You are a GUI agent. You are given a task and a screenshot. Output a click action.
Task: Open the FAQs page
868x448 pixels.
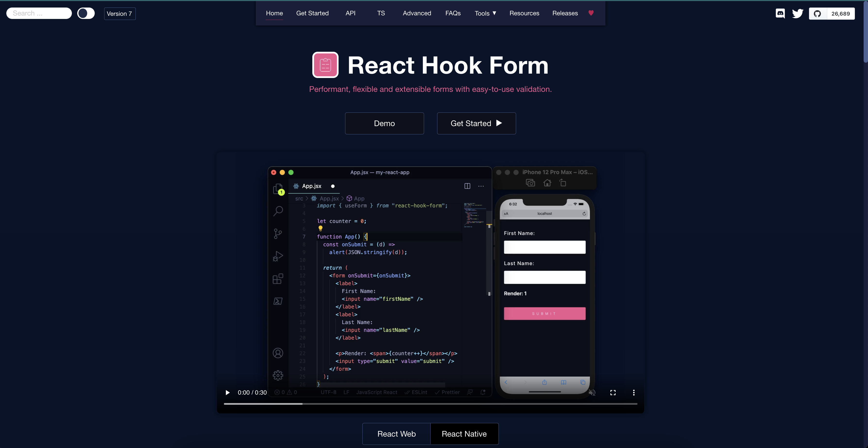click(453, 13)
